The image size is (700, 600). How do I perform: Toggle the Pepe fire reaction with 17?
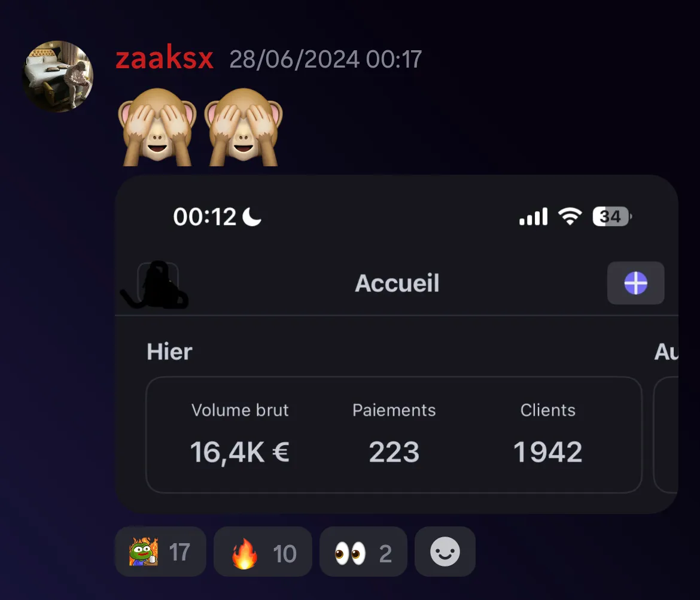pos(160,552)
